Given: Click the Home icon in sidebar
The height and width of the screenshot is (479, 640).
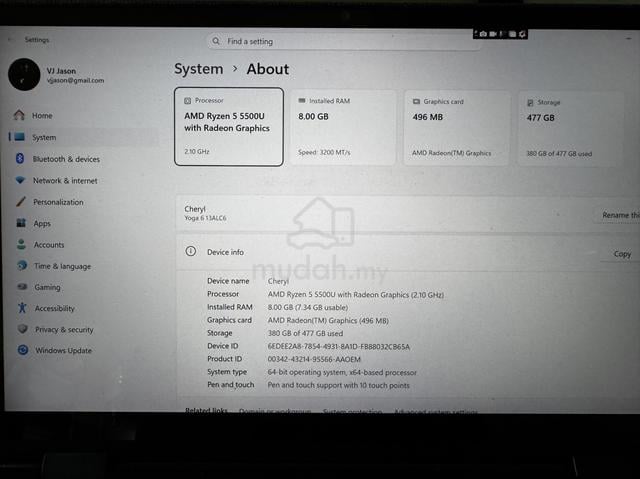Looking at the screenshot, I should 19,115.
